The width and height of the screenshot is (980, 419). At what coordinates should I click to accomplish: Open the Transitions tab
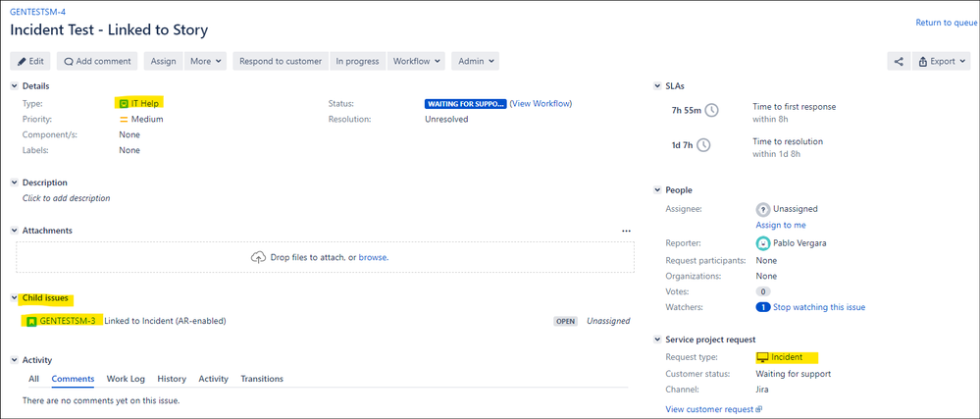pos(262,379)
